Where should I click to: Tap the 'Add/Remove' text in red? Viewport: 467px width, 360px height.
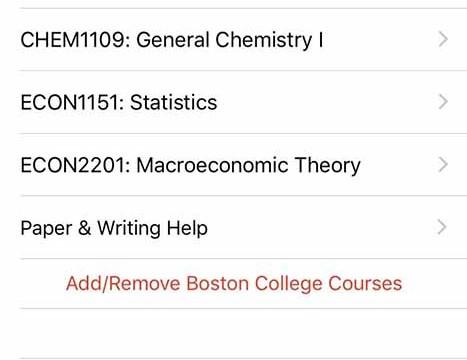click(123, 284)
